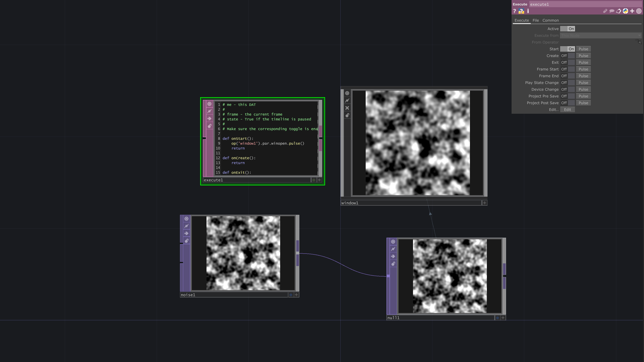
Task: Show operator info via i icon
Action: point(528,11)
